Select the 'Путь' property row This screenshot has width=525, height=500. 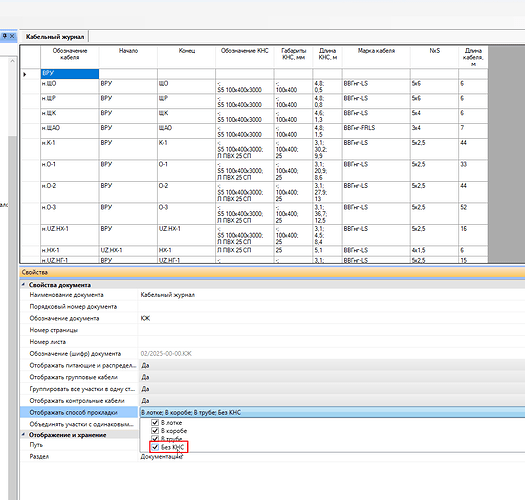point(79,445)
